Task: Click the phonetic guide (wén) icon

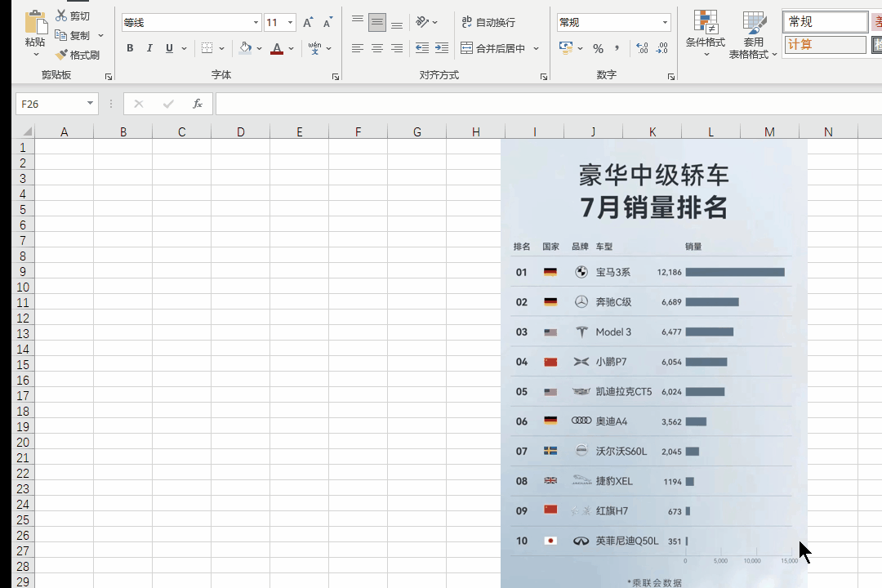Action: pyautogui.click(x=314, y=48)
